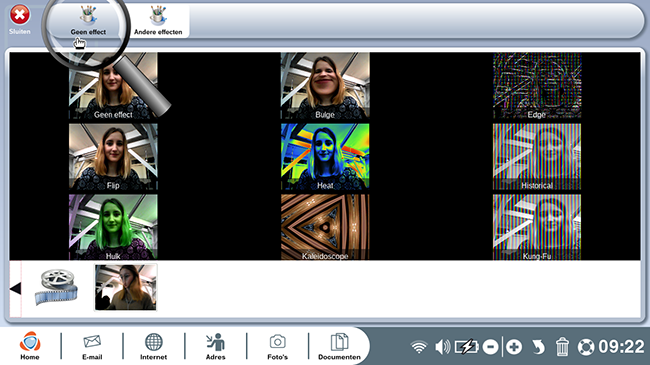
Task: Go to Home in the bottom bar
Action: [30, 346]
